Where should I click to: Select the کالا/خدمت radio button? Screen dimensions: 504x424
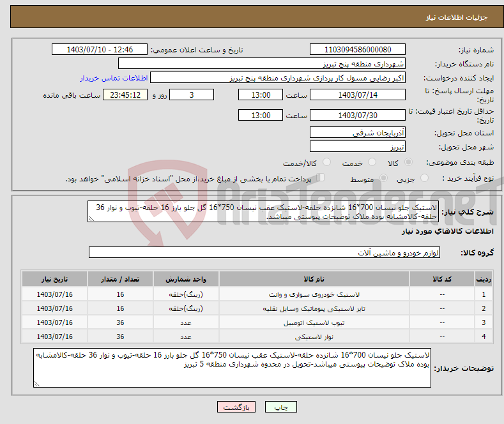pyautogui.click(x=326, y=162)
